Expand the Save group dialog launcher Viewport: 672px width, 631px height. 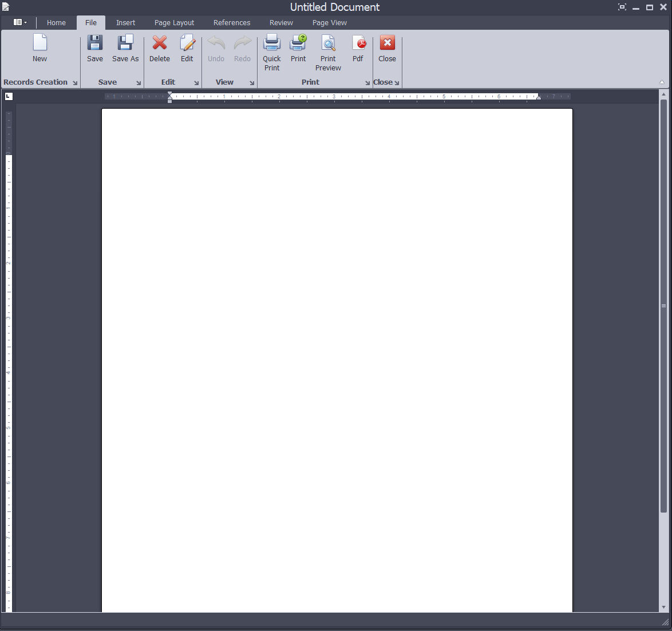pyautogui.click(x=139, y=83)
